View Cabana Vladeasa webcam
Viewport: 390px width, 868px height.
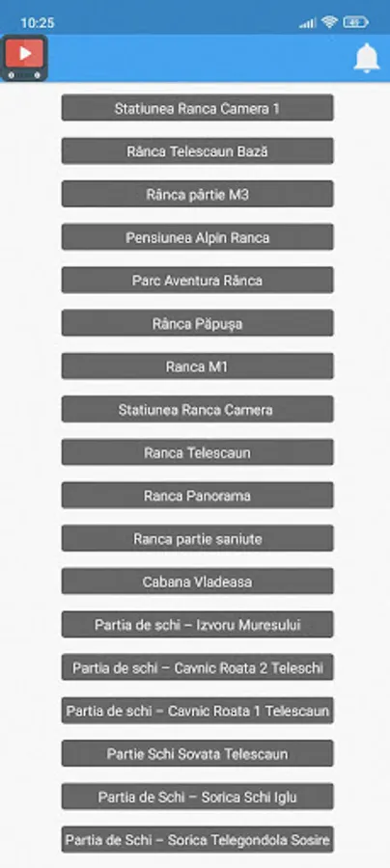coord(197,582)
